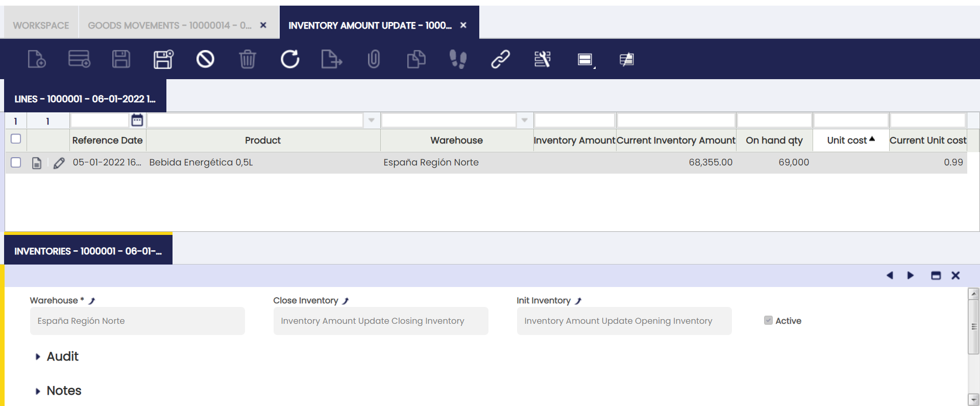Clone the record with copy icon
The height and width of the screenshot is (406, 980).
[x=416, y=59]
